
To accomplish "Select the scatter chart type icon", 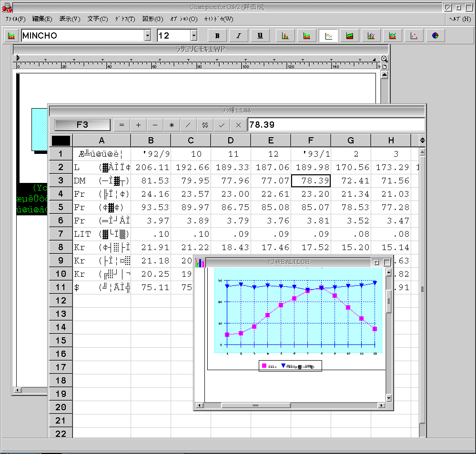I will tap(414, 36).
